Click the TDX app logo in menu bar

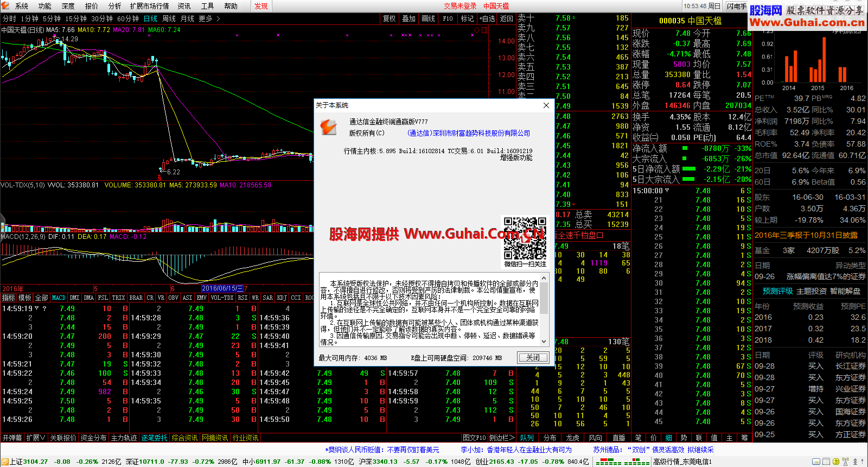click(6, 6)
